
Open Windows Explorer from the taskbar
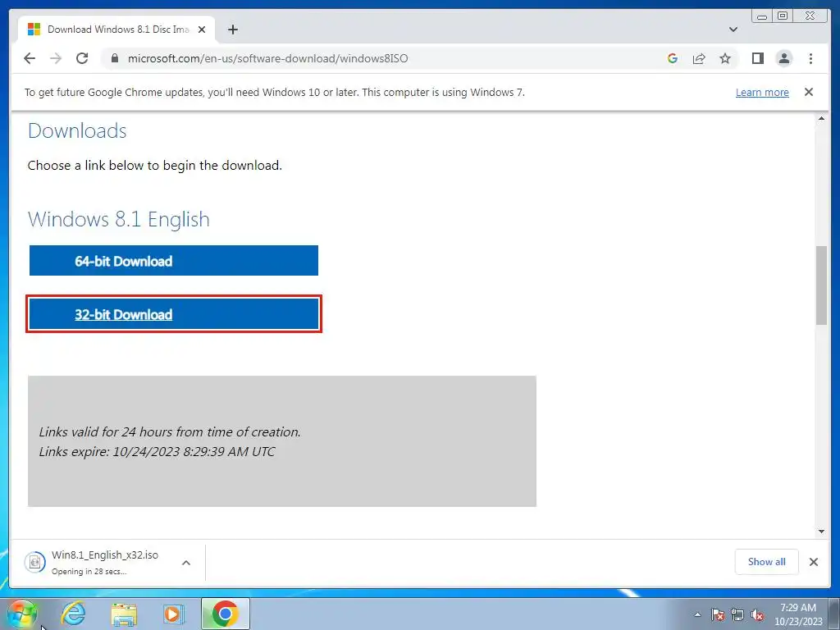tap(124, 614)
